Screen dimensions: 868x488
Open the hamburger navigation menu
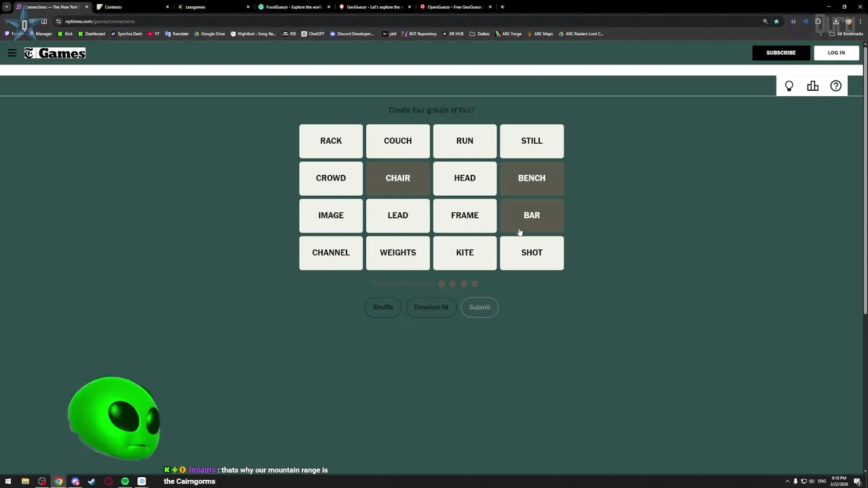point(12,53)
